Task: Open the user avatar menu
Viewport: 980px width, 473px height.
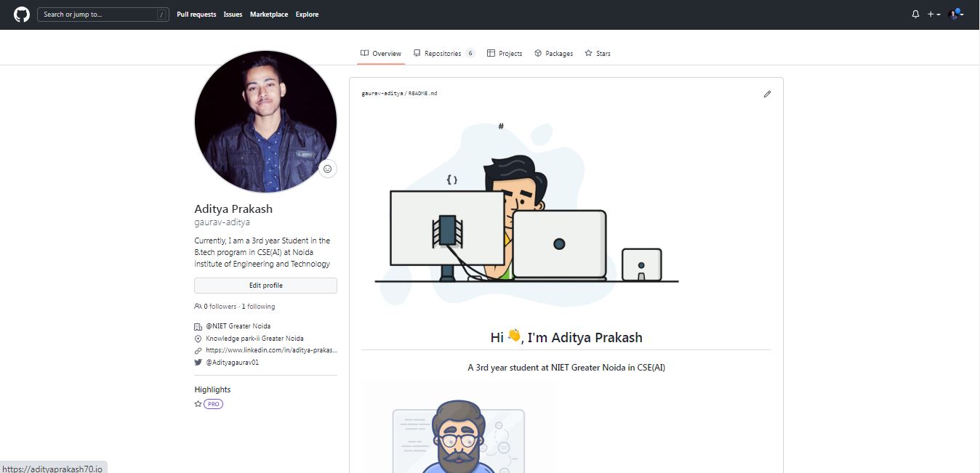Action: click(x=956, y=15)
